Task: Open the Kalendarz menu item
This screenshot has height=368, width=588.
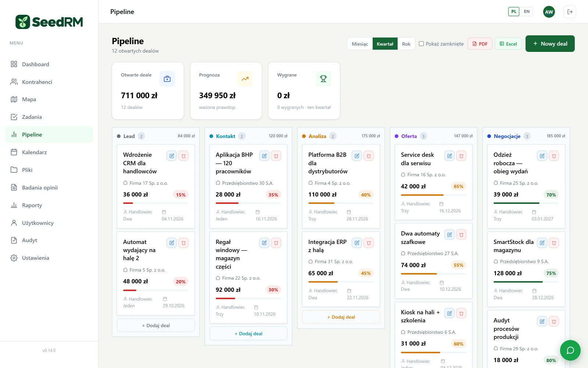Action: [49, 152]
